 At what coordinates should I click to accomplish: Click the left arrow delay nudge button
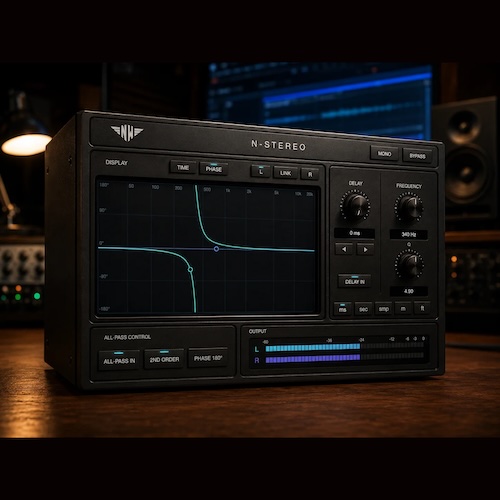tap(344, 249)
